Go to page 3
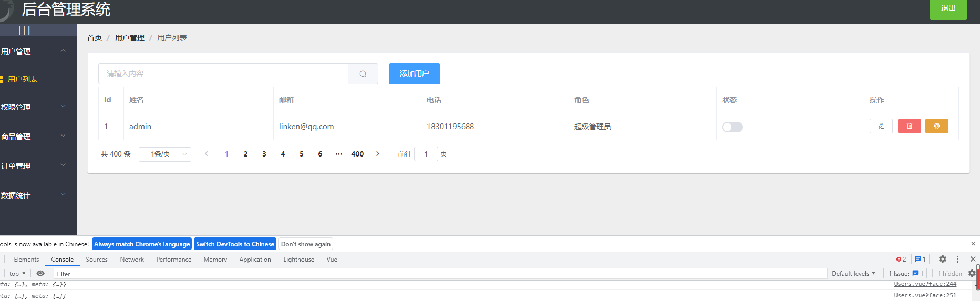The width and height of the screenshot is (980, 301). point(264,154)
